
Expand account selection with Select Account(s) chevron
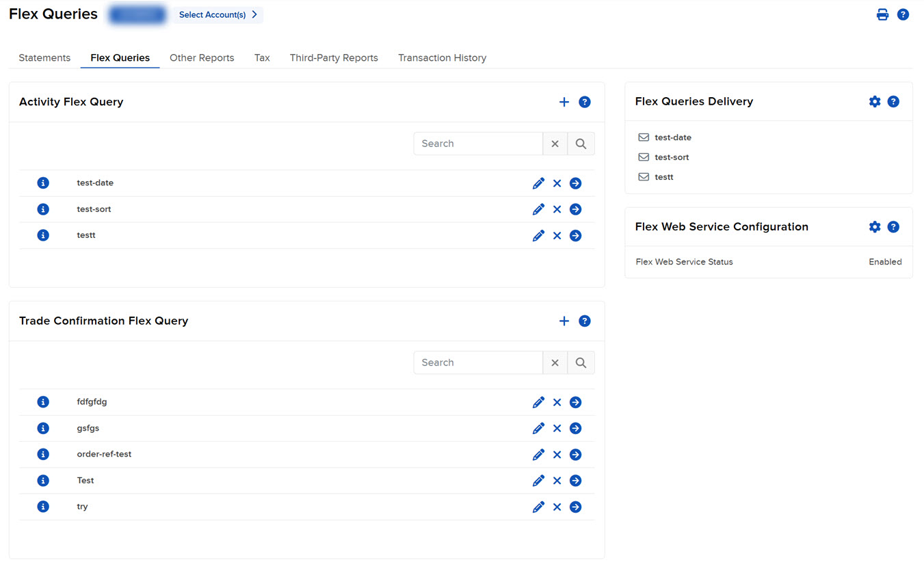click(256, 14)
